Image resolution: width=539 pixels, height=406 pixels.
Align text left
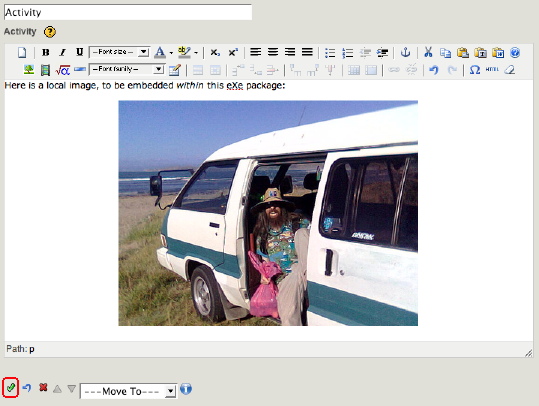click(255, 52)
